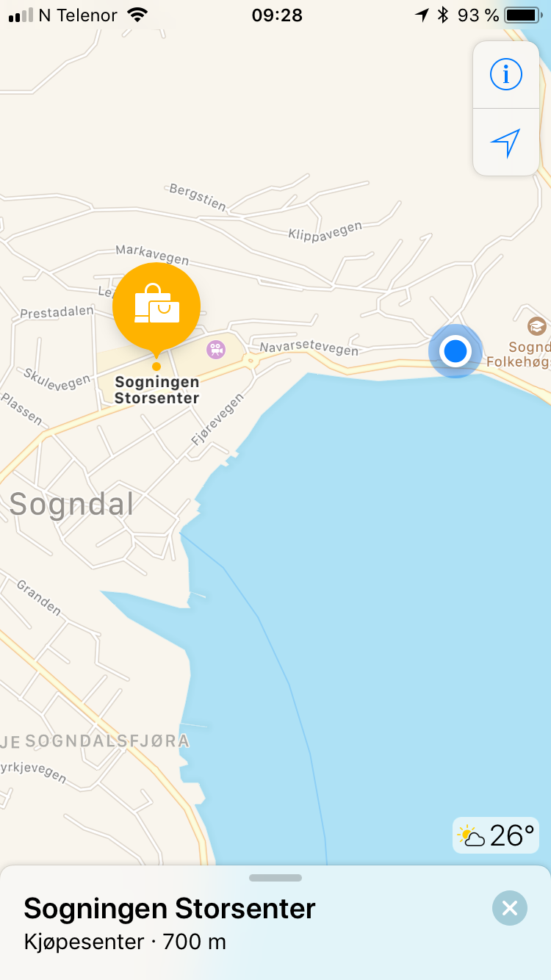Tap the brown graduation cap school marker
Screen dimensions: 551x980
(537, 326)
